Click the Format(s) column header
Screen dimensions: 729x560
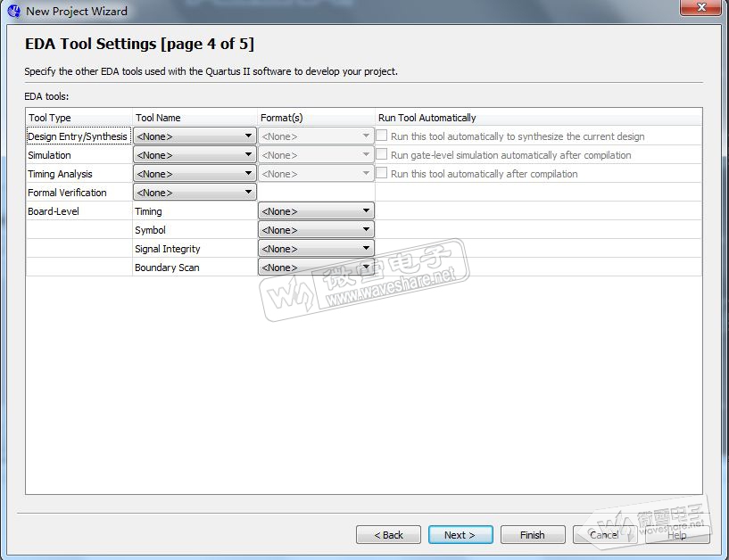tap(316, 118)
